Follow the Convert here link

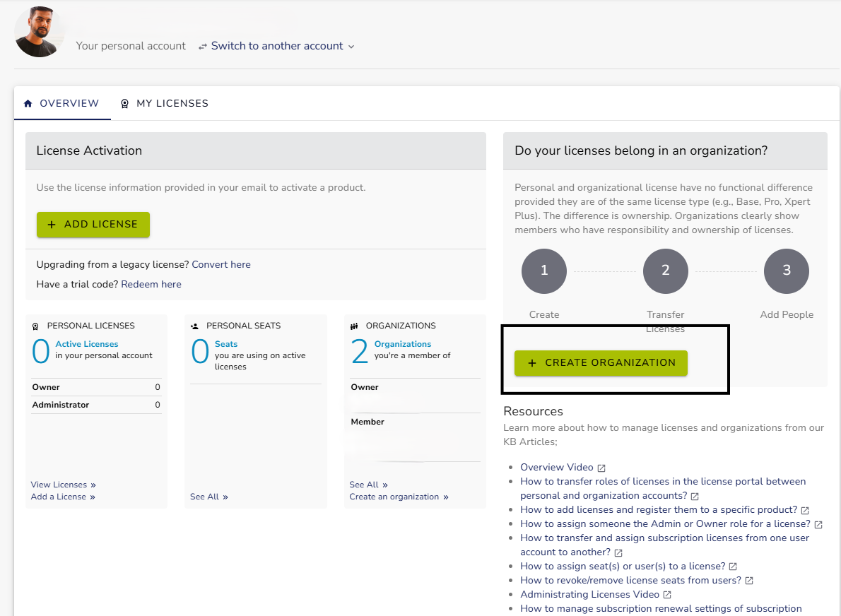point(221,264)
